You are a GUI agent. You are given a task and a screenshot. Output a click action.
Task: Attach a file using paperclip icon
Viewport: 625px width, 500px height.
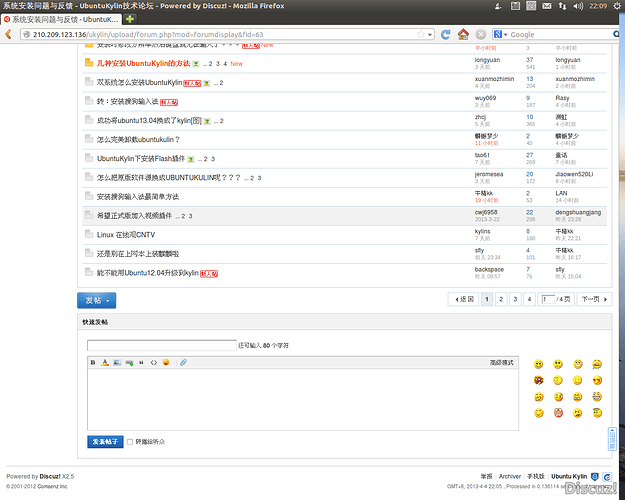(183, 362)
